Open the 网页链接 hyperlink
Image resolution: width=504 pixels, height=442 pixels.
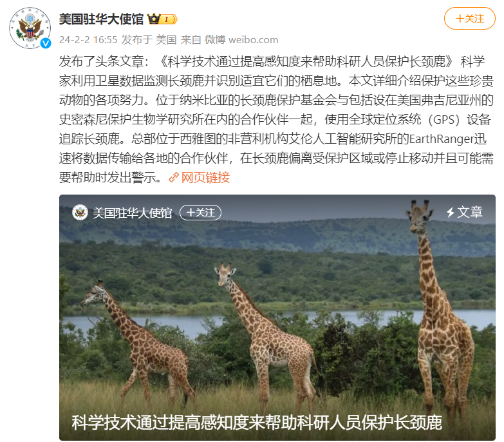point(205,177)
